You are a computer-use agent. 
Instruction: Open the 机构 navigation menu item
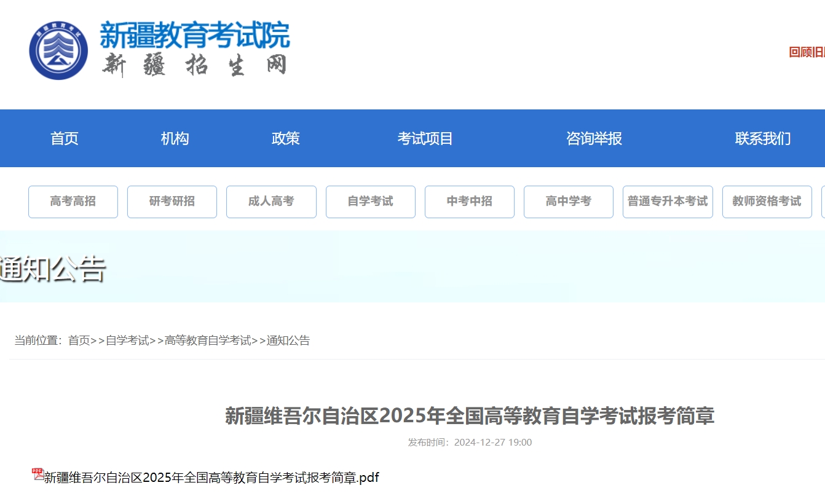[x=175, y=138]
